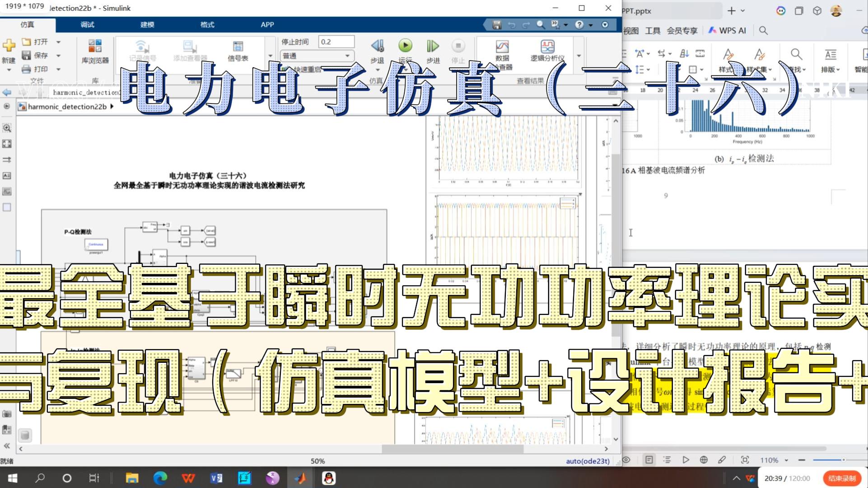The width and height of the screenshot is (868, 488).
Task: Switch to the 调试 (Debug) tab
Action: click(x=87, y=24)
